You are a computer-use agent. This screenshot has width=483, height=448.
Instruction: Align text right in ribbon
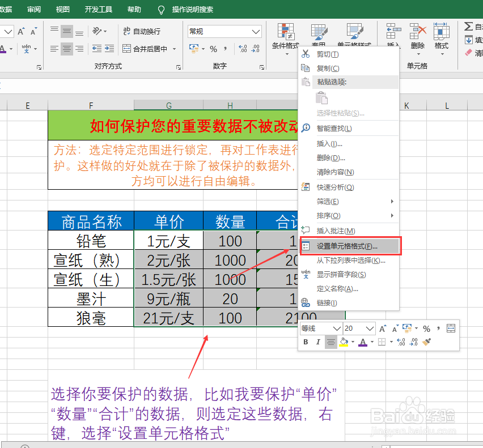tap(79, 49)
